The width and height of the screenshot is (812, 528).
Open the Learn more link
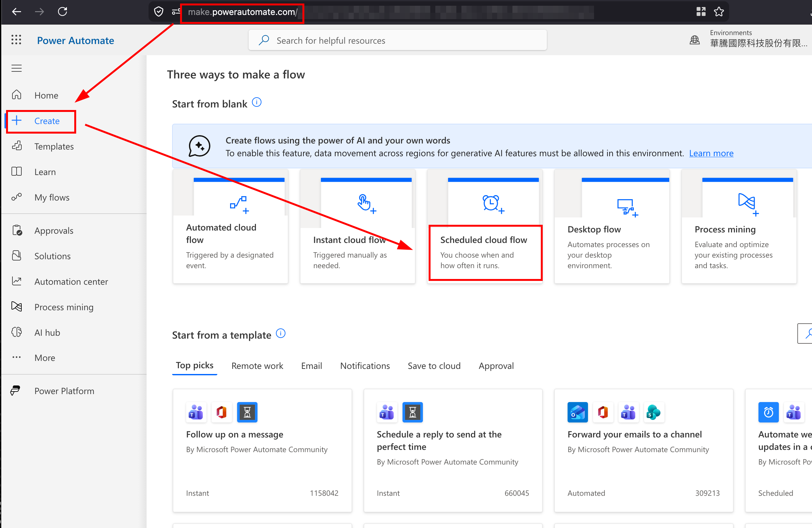(711, 153)
